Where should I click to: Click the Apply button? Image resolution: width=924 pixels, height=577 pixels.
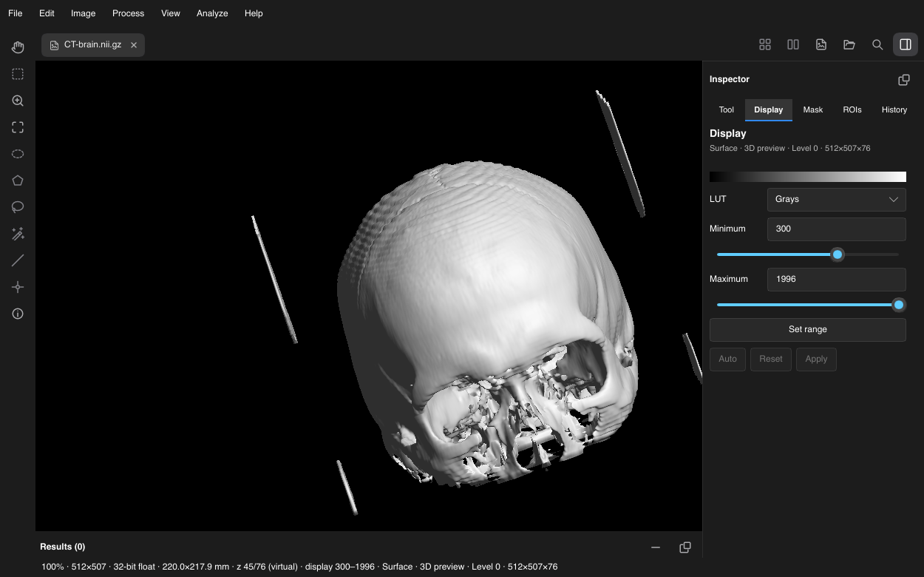coord(816,359)
